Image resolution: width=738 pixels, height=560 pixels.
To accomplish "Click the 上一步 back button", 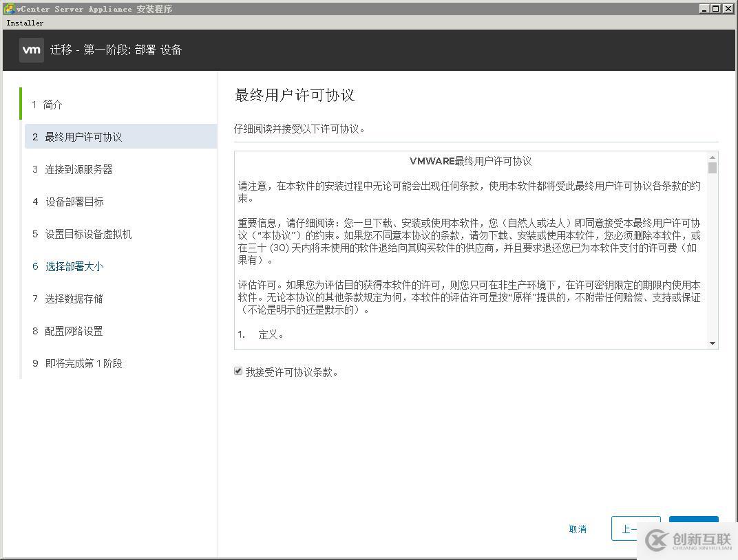I will tap(636, 528).
